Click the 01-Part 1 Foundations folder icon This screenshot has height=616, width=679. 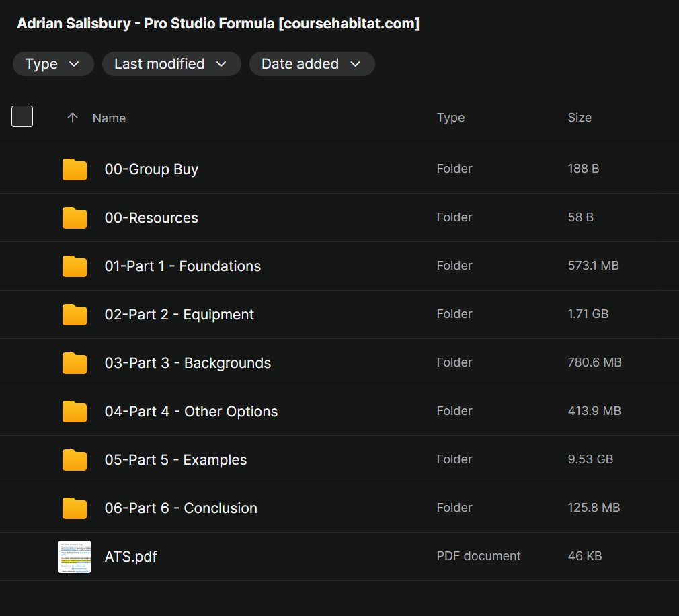click(x=75, y=266)
